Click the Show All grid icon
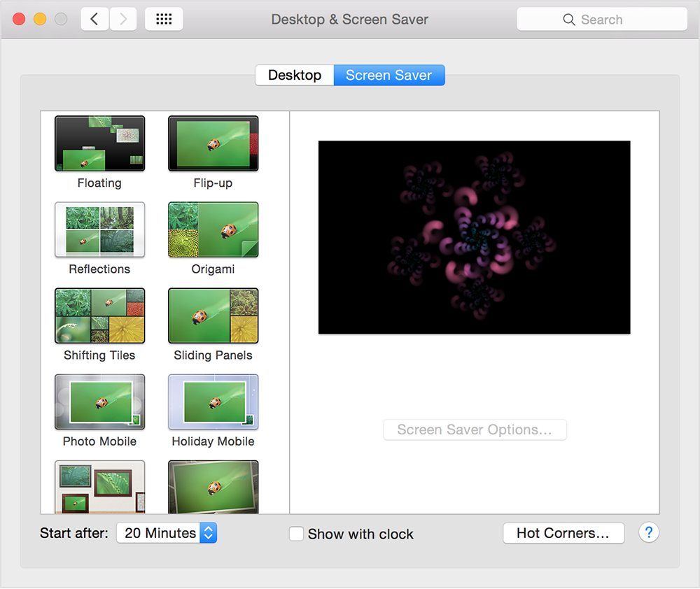Screen dimensions: 700x589 coord(163,19)
